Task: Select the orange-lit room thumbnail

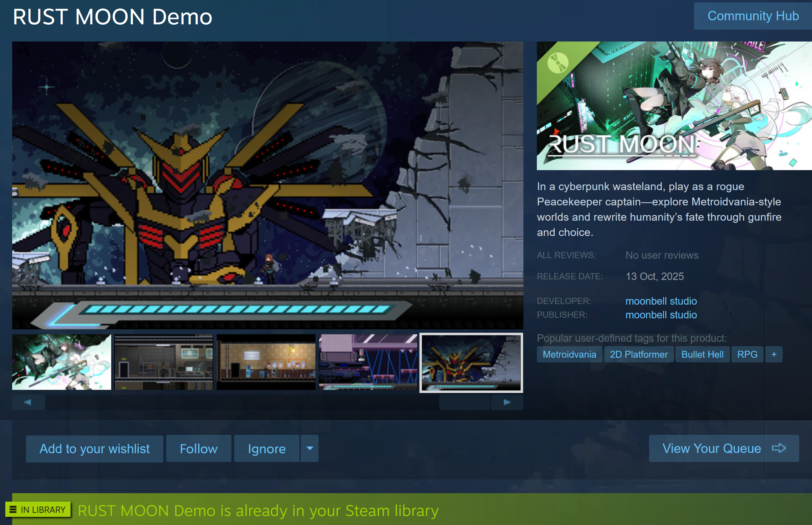Action: point(266,362)
